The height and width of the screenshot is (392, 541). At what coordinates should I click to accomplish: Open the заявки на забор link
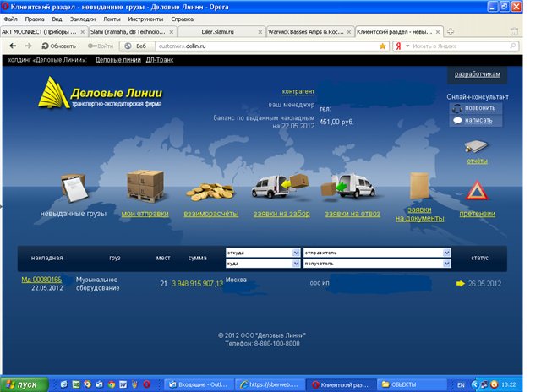pos(281,214)
